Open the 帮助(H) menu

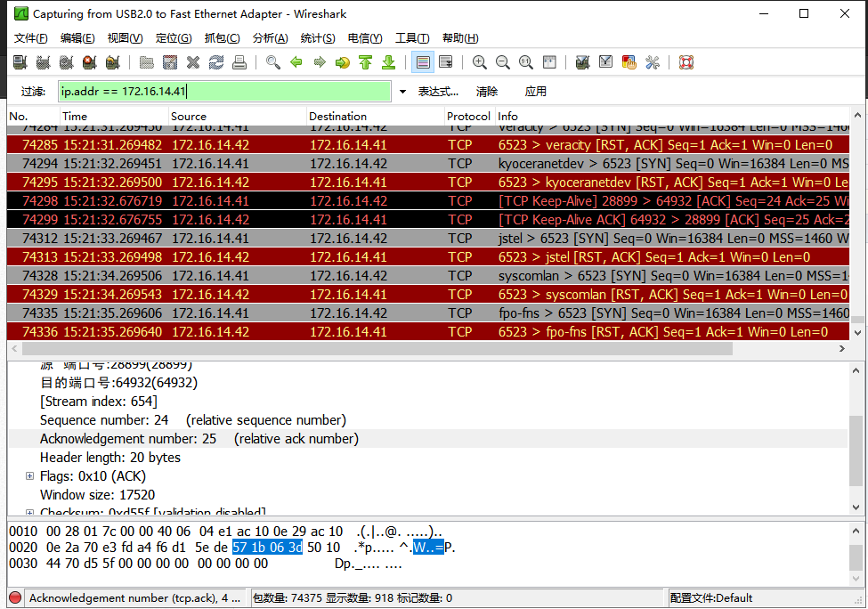460,38
